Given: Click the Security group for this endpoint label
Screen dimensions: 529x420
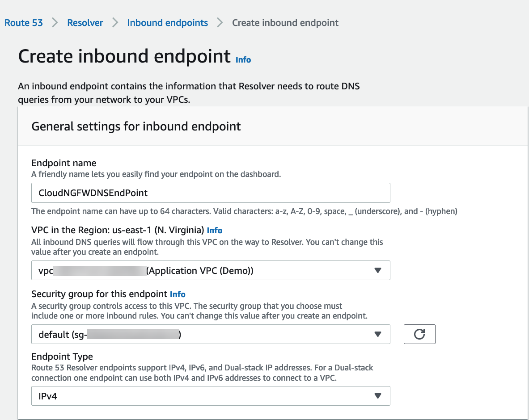Looking at the screenshot, I should 99,294.
